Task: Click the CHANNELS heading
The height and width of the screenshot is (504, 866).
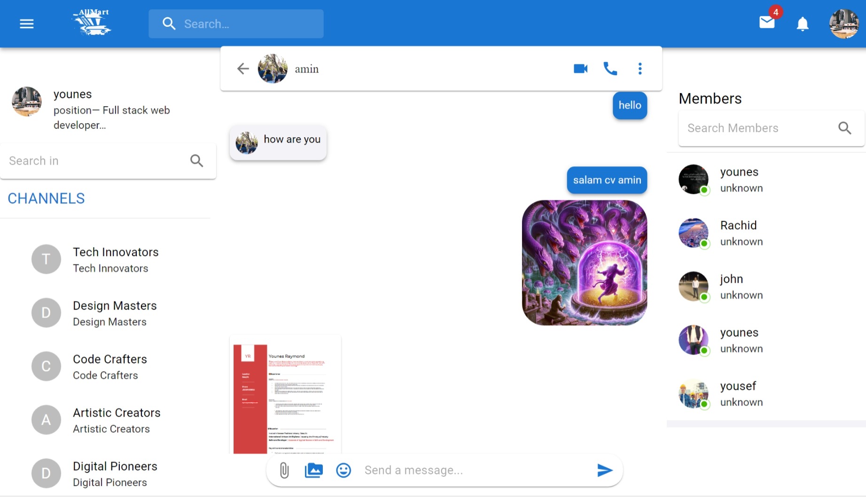Action: (x=46, y=198)
